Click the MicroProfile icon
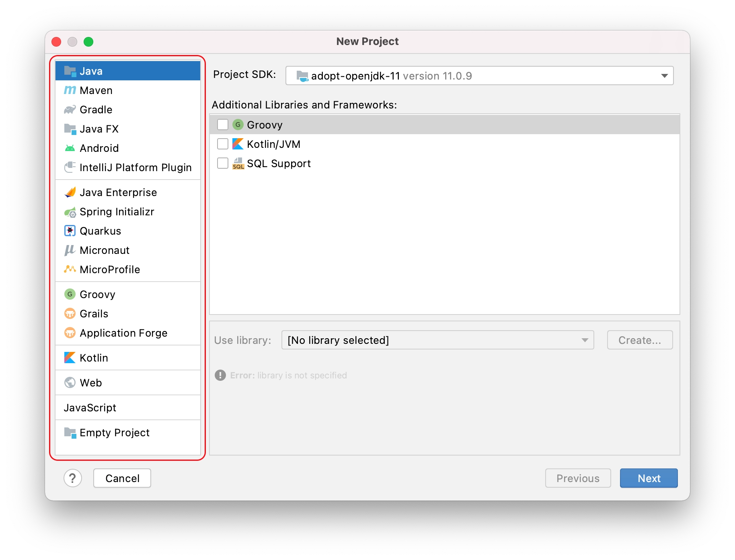The height and width of the screenshot is (560, 735). tap(70, 269)
